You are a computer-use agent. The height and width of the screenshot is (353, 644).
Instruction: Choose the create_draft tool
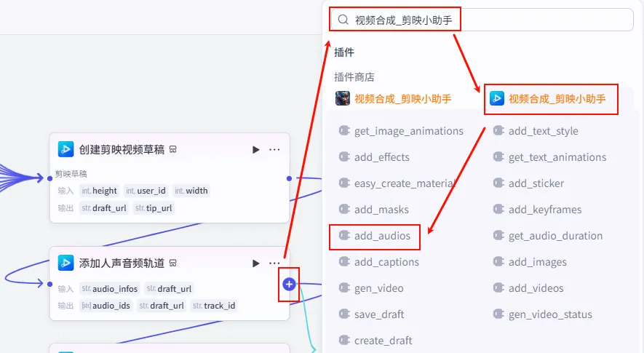pyautogui.click(x=375, y=341)
